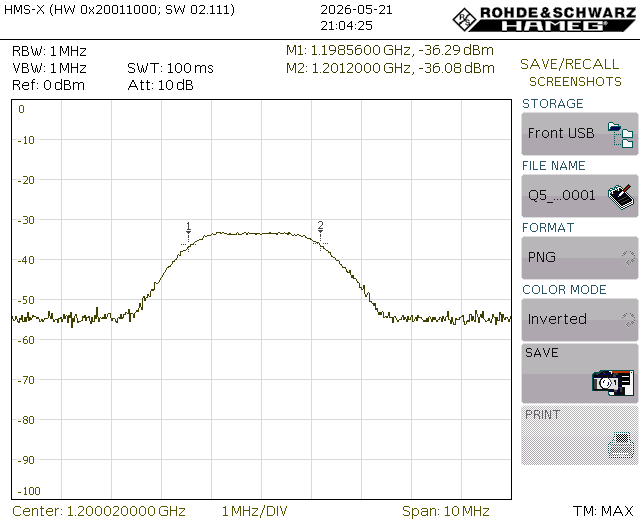The image size is (640, 520).
Task: Click the Rohde & Schwarz Hameg logo
Action: 544,19
